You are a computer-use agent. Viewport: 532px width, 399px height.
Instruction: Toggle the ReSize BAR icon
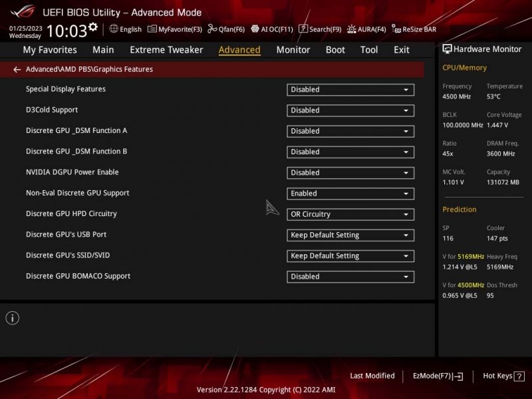pyautogui.click(x=396, y=29)
